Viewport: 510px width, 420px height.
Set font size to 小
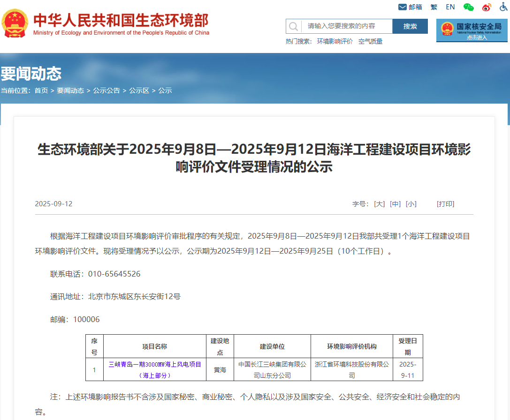tap(411, 204)
